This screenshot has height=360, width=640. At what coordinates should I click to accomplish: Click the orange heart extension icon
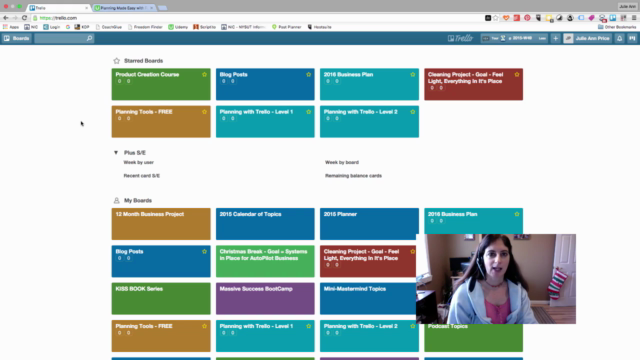tap(506, 18)
